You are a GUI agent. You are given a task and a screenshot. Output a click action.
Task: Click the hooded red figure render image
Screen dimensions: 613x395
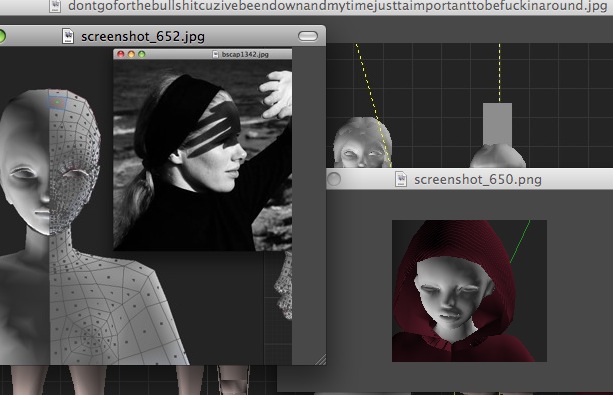coord(469,291)
